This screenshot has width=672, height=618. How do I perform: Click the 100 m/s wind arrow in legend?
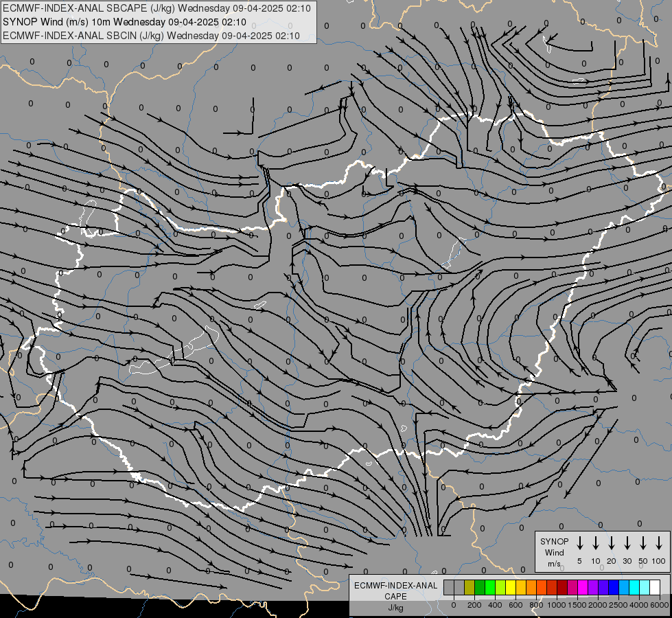(x=659, y=543)
